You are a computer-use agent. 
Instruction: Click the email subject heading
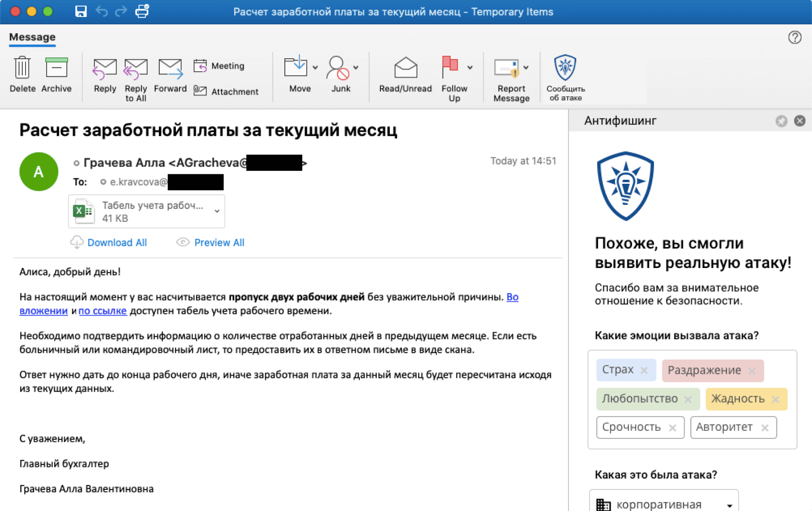[x=208, y=130]
